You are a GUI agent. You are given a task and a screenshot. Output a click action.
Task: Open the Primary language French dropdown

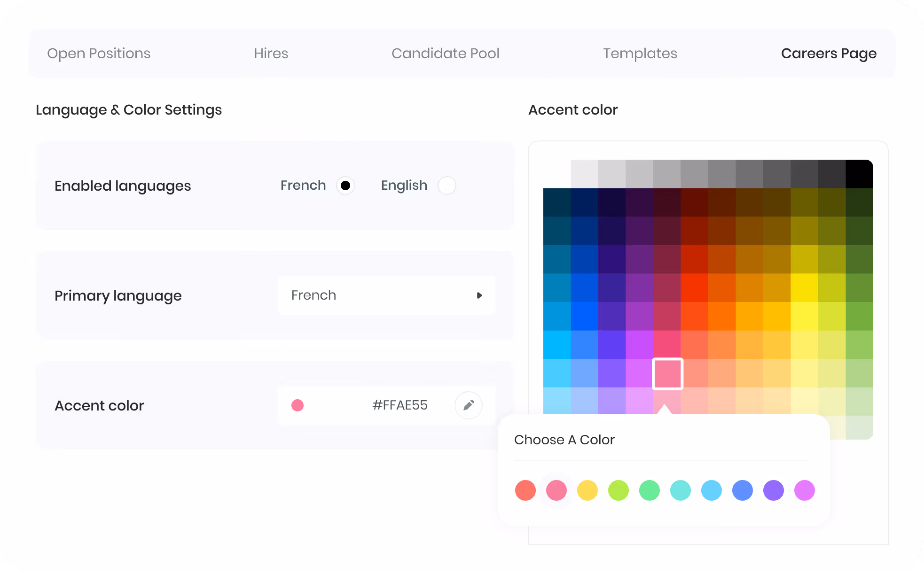click(x=387, y=295)
